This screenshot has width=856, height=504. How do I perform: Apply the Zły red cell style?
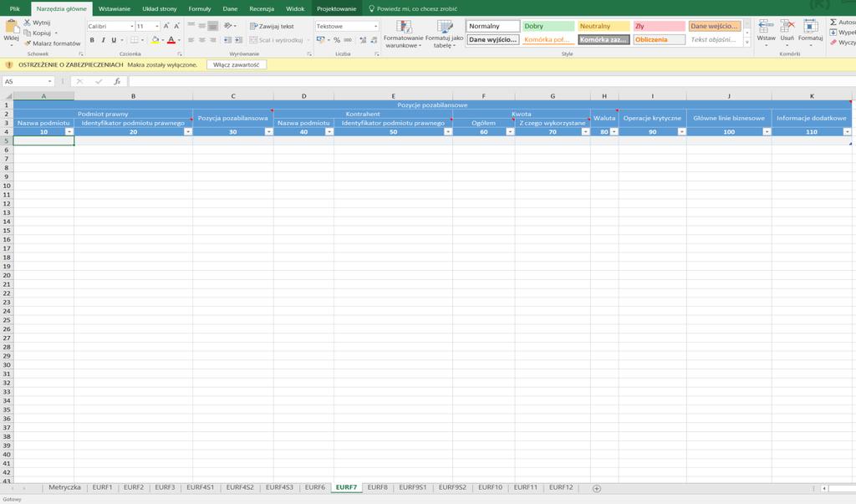coord(659,26)
